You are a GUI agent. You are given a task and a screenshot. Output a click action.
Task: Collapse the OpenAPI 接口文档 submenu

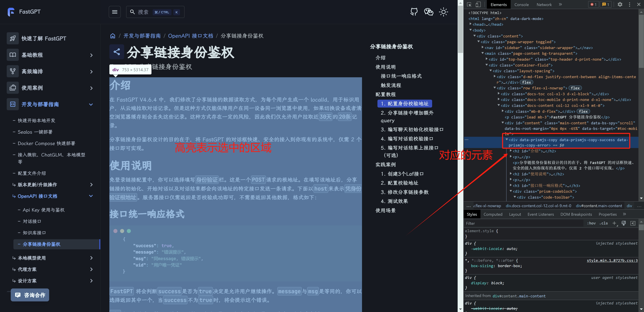click(91, 196)
